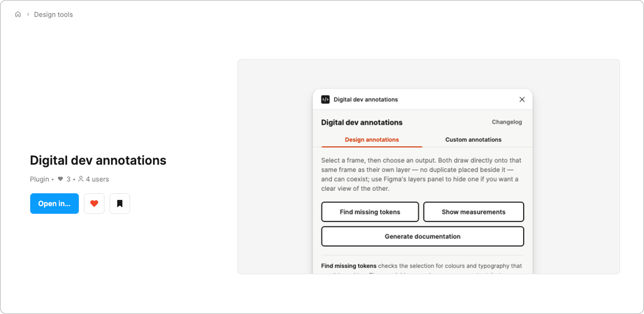Screen dimensions: 644x314
Task: Save the plugin with the bookmark icon
Action: [120, 204]
